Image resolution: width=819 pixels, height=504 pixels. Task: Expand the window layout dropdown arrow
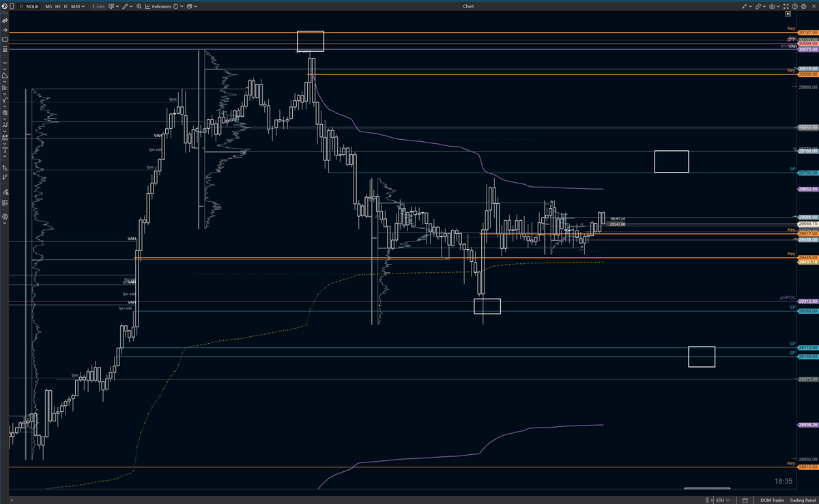(196, 6)
